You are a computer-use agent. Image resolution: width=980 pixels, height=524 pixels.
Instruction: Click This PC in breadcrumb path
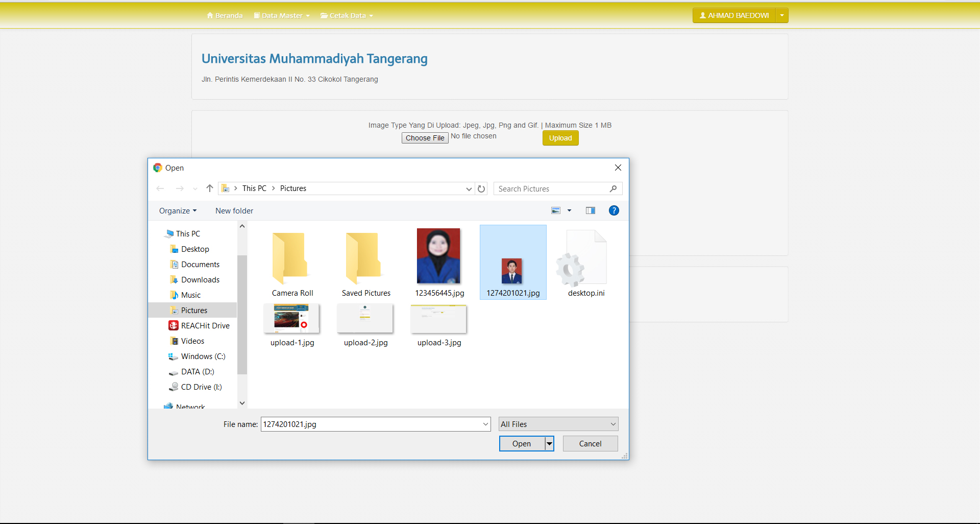254,188
